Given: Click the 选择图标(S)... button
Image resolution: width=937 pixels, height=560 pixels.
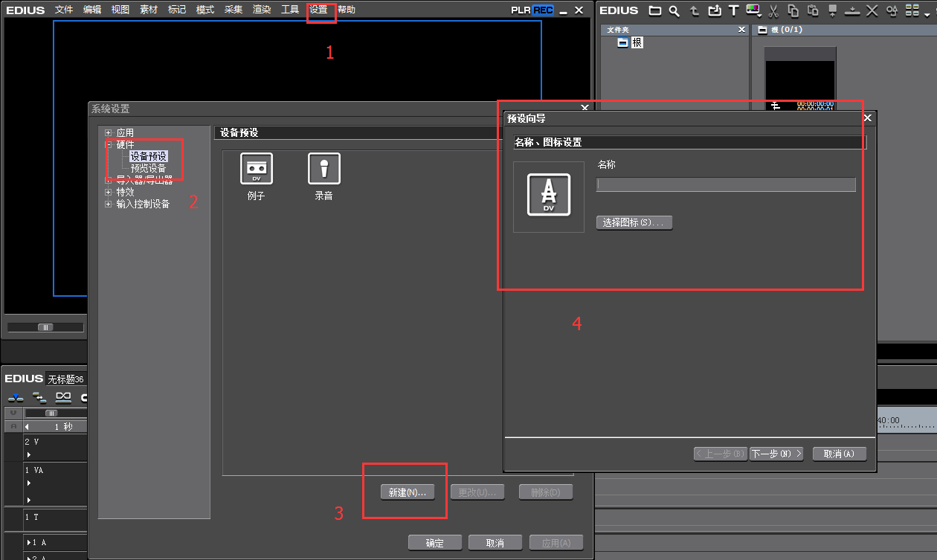Looking at the screenshot, I should coord(634,222).
